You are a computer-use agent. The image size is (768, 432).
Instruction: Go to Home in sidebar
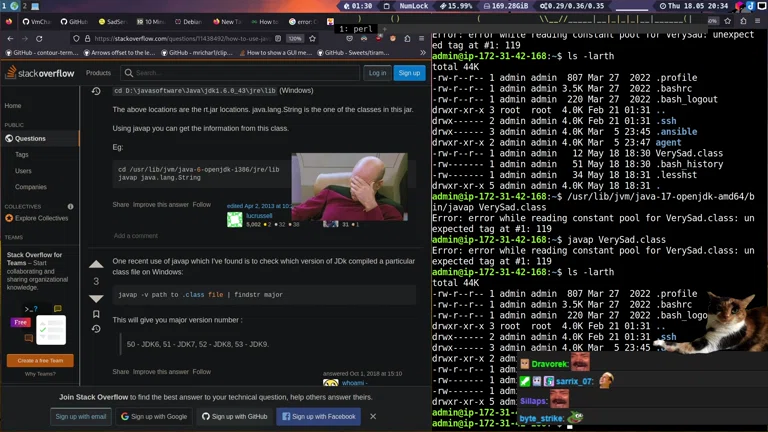click(x=13, y=106)
